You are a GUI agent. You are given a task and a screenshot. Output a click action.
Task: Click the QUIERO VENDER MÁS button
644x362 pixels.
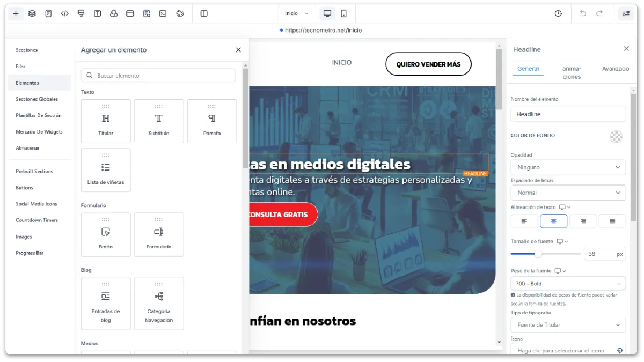pyautogui.click(x=428, y=64)
